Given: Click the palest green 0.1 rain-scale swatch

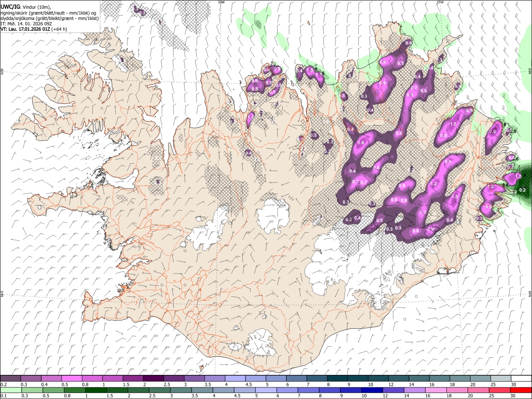Looking at the screenshot, I should (x=11, y=390).
